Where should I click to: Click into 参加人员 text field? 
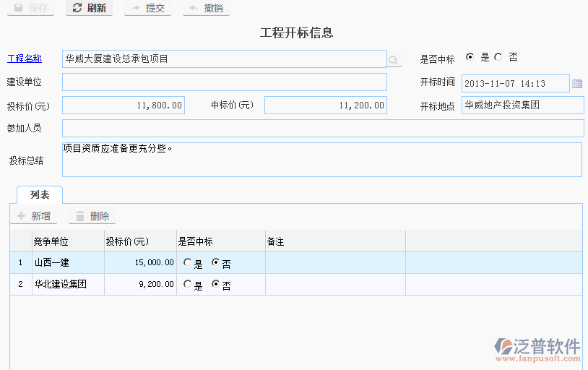coord(323,129)
